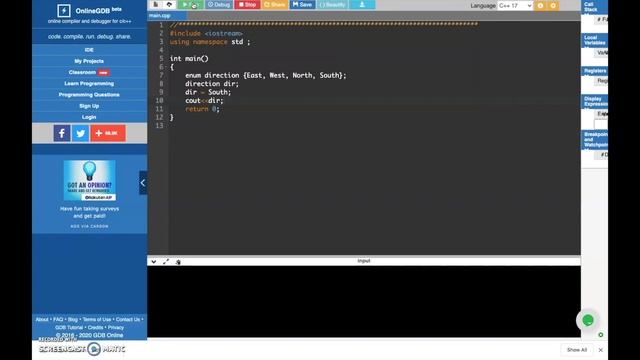Collapse the sidebar with the left chevron

143,182
